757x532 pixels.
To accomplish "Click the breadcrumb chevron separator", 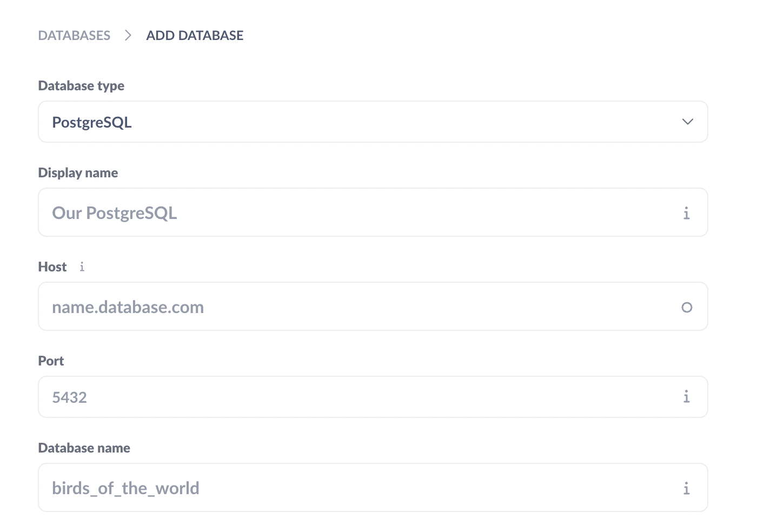I will coord(128,35).
